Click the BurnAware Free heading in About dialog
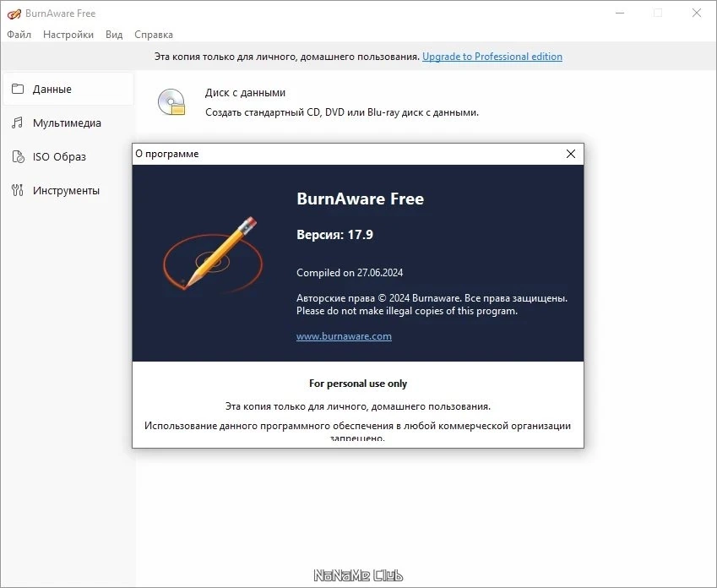The height and width of the screenshot is (588, 717). [x=361, y=199]
